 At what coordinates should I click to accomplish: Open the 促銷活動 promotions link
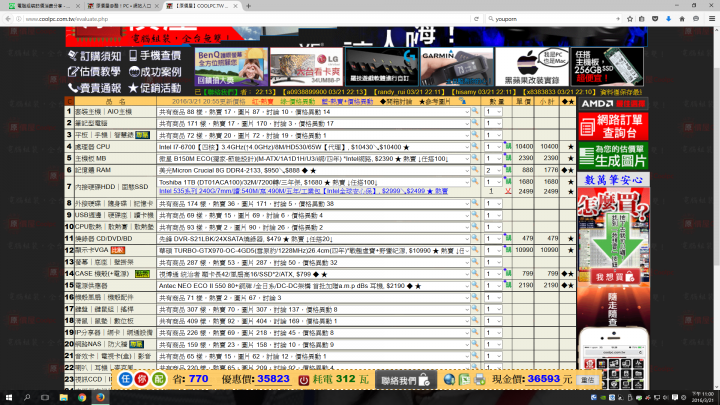coord(155,88)
